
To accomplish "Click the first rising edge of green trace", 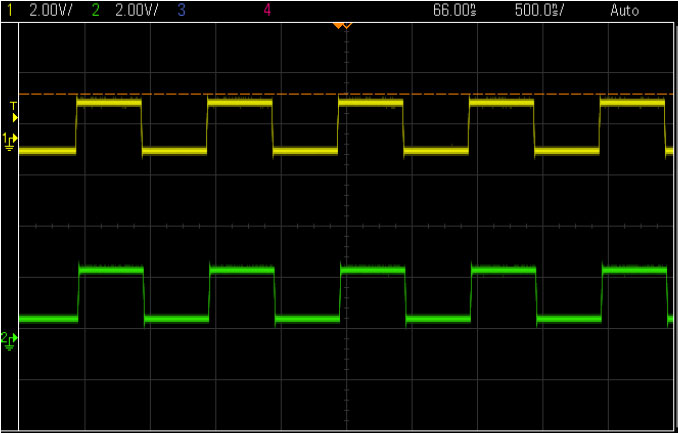I will click(x=78, y=294).
